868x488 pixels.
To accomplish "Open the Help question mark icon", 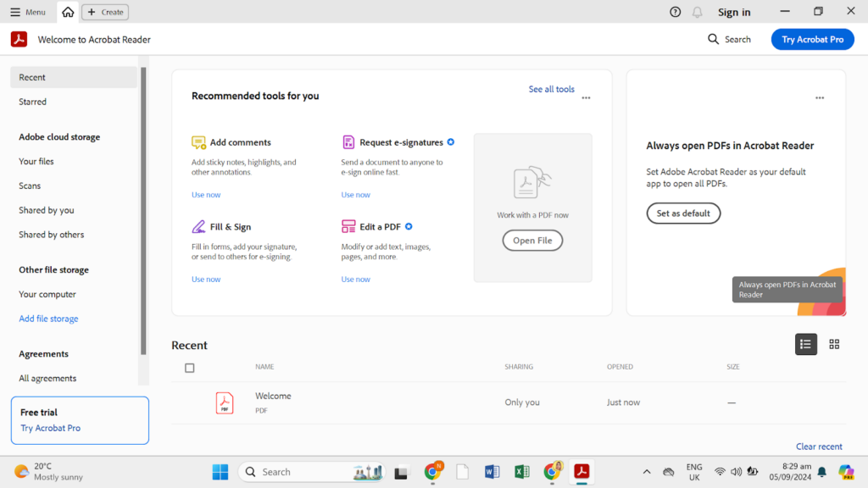I will [675, 12].
